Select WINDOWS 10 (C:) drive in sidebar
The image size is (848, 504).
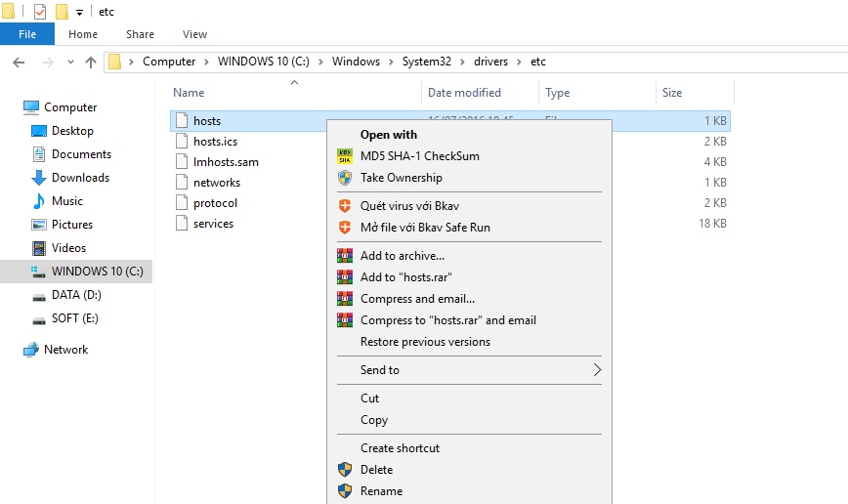(x=76, y=272)
